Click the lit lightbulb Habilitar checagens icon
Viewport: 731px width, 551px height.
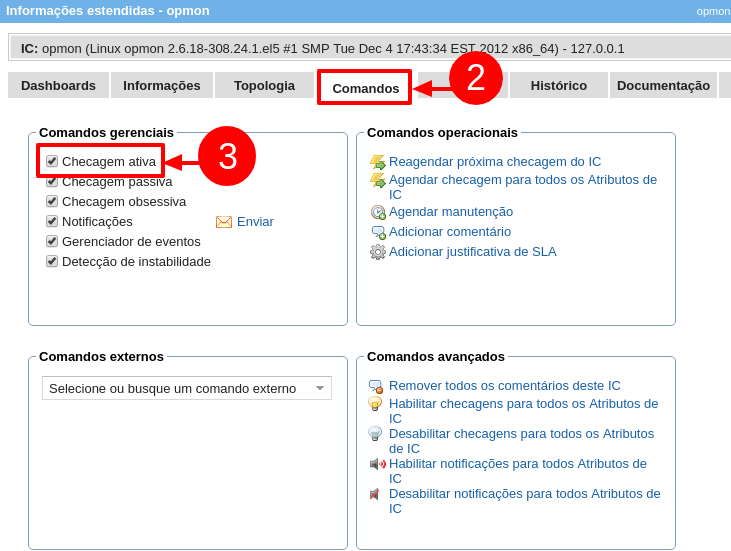pyautogui.click(x=375, y=404)
